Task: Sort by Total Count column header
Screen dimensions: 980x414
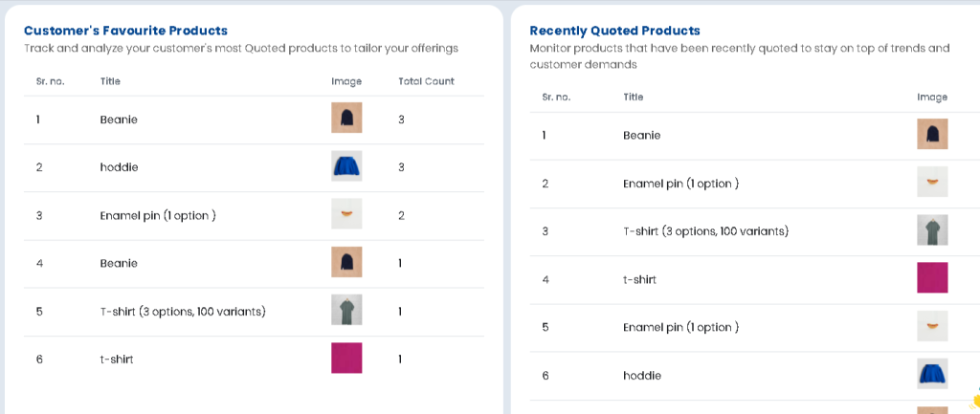Action: (x=426, y=81)
